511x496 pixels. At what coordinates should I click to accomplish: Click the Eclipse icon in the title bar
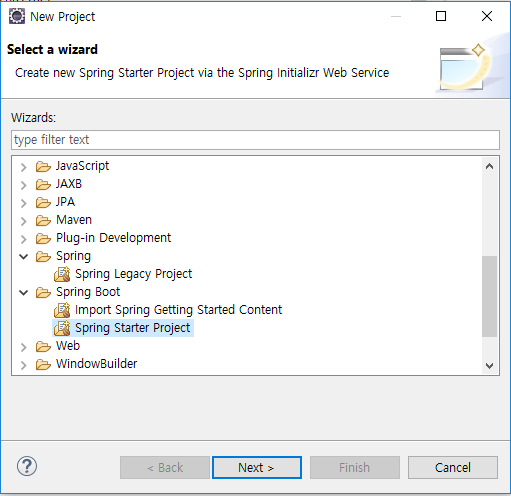point(17,16)
